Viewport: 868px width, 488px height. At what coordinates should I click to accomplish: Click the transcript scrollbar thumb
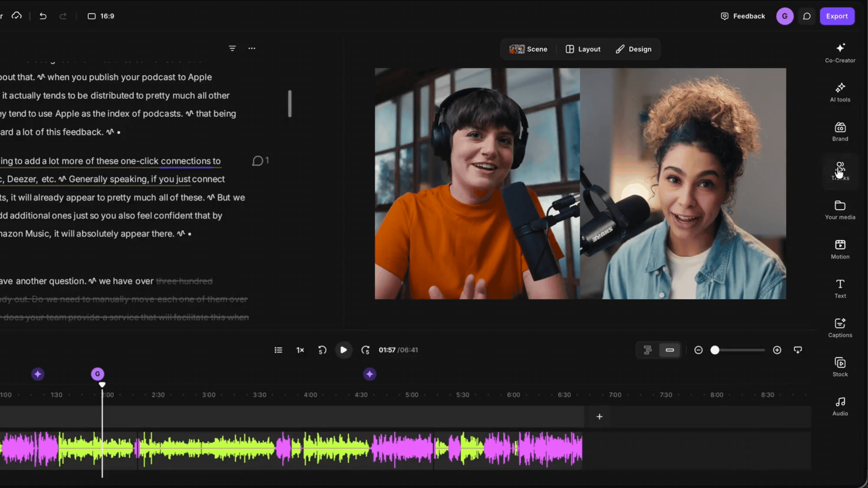[x=290, y=103]
